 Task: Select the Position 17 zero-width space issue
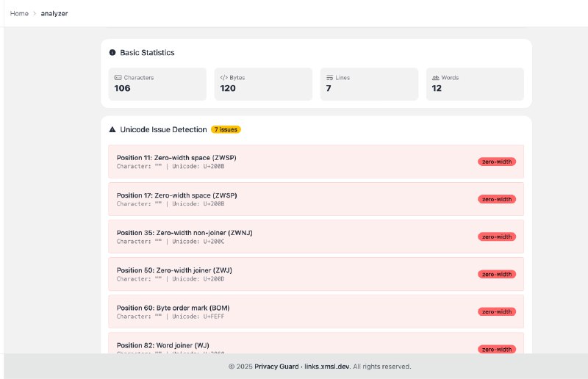pos(294,199)
